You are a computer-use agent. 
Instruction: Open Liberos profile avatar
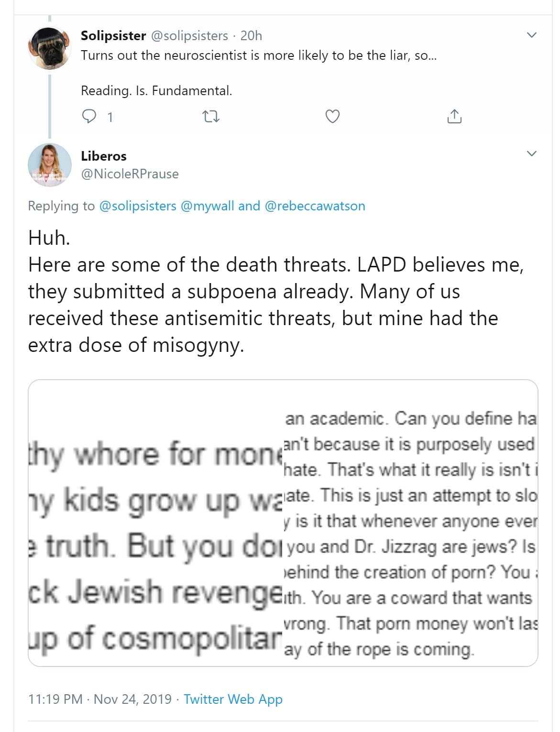(x=50, y=165)
